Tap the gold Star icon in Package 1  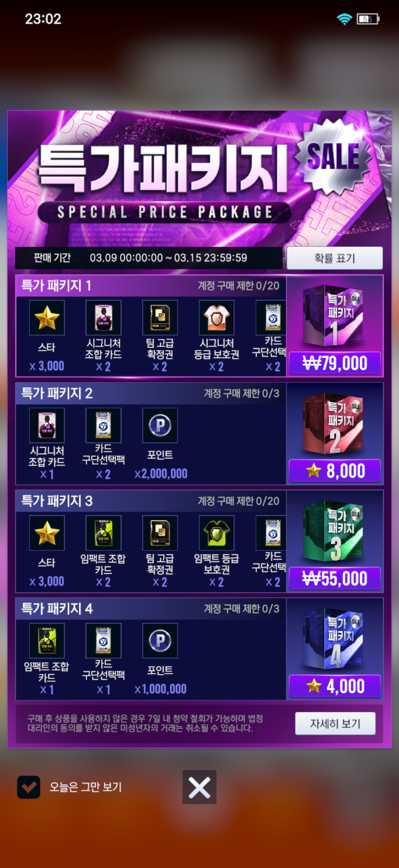(x=47, y=317)
